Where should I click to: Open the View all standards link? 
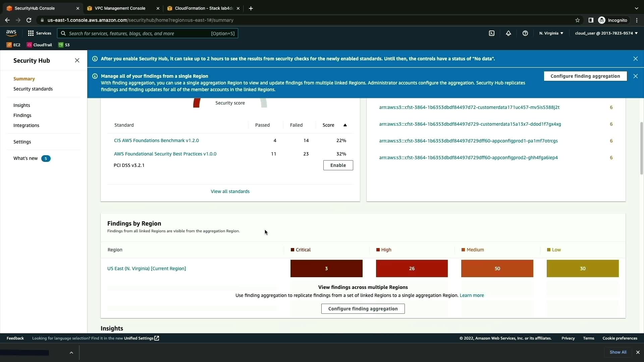coord(230,191)
